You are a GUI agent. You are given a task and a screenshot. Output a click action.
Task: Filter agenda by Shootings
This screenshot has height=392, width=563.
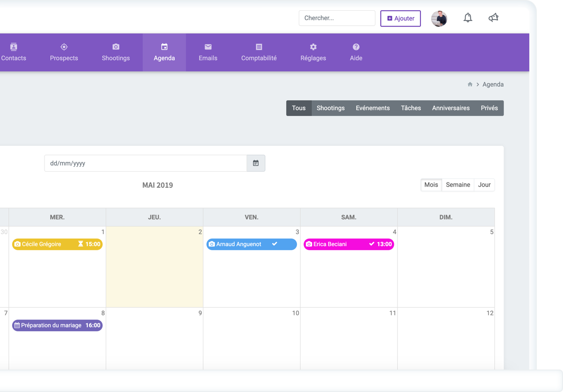click(x=330, y=108)
